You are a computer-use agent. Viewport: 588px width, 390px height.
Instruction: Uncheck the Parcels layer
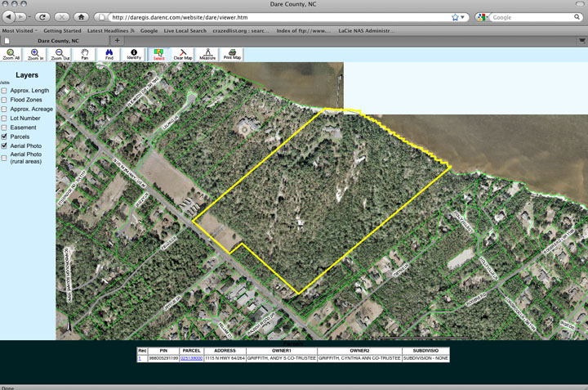4,137
